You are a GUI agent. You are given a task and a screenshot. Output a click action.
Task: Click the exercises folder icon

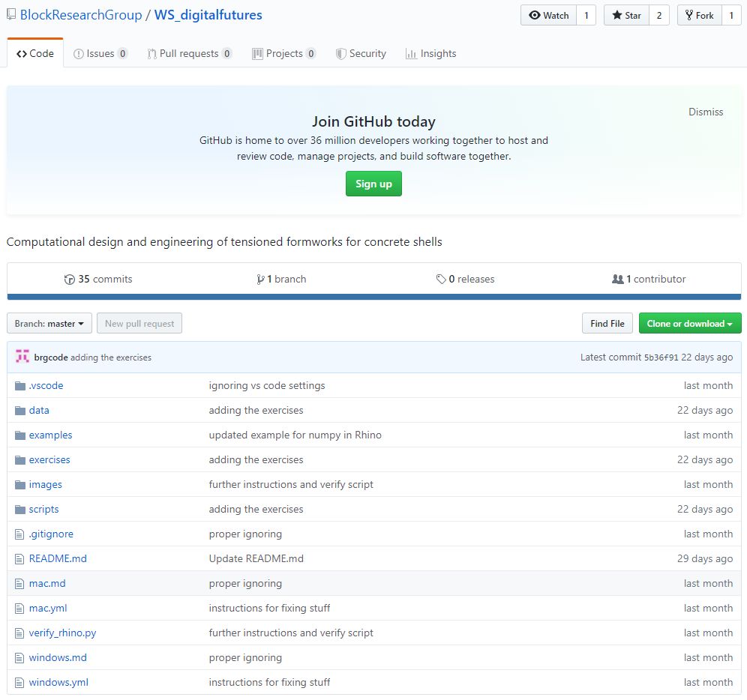point(20,460)
